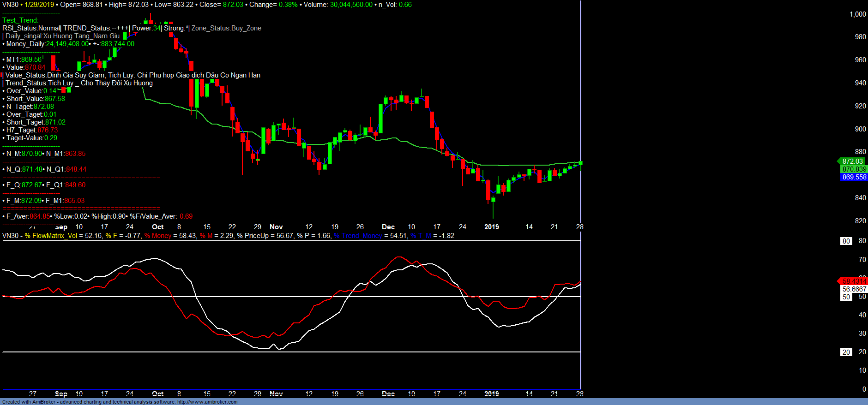
Task: Click the red 58.4314 oscillator value label
Action: pyautogui.click(x=854, y=281)
